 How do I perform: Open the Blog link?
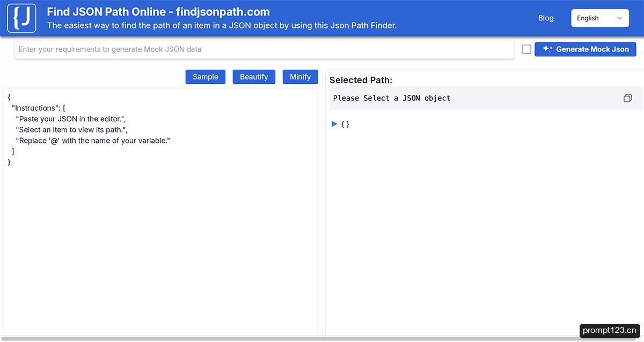[x=546, y=18]
